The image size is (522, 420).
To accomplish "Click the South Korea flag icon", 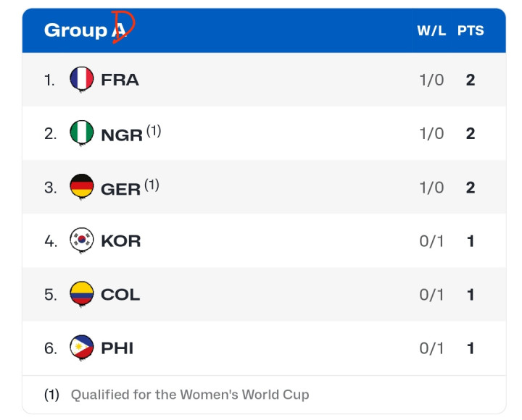I will pos(81,240).
